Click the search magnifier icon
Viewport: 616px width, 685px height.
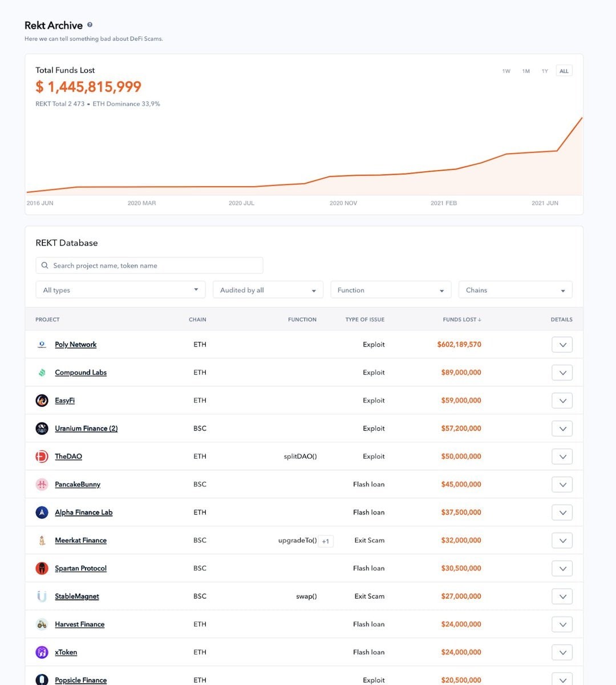(x=45, y=265)
